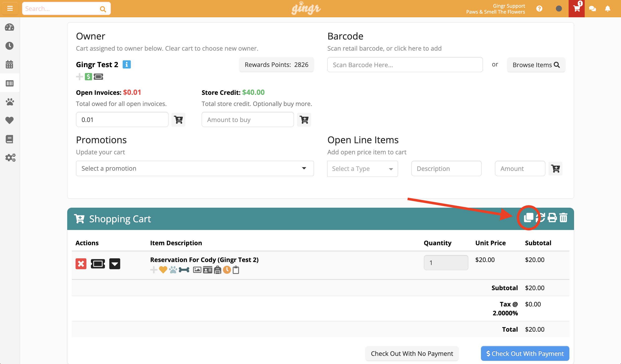This screenshot has height=364, width=621.
Task: Click the green dollar icon under the owner name
Action: pos(88,77)
